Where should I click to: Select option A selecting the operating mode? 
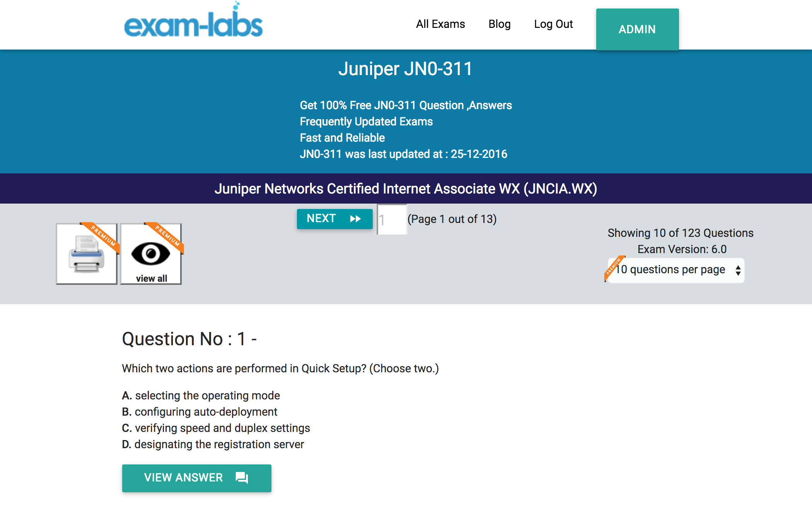[x=201, y=396]
